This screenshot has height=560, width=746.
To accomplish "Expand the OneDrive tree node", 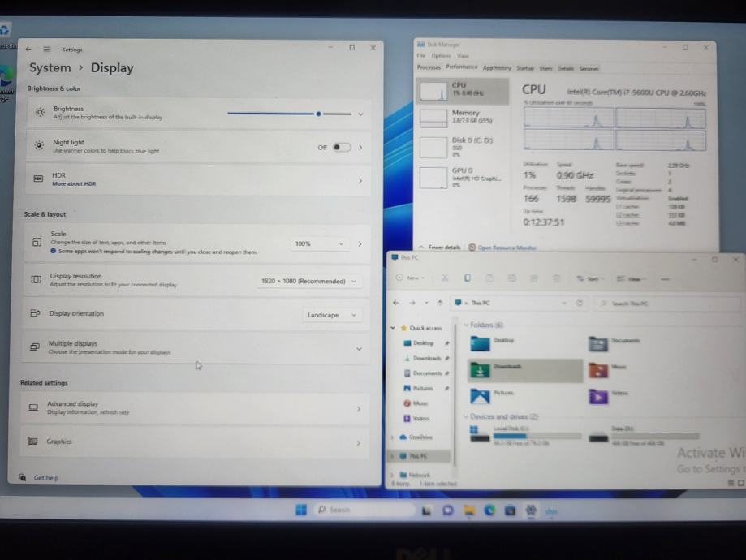I will [x=393, y=437].
